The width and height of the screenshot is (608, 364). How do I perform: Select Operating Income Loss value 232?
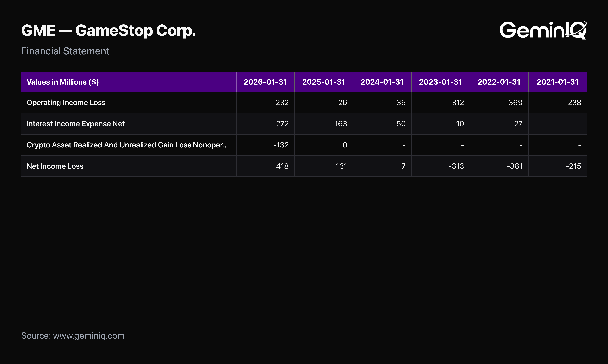tap(282, 103)
